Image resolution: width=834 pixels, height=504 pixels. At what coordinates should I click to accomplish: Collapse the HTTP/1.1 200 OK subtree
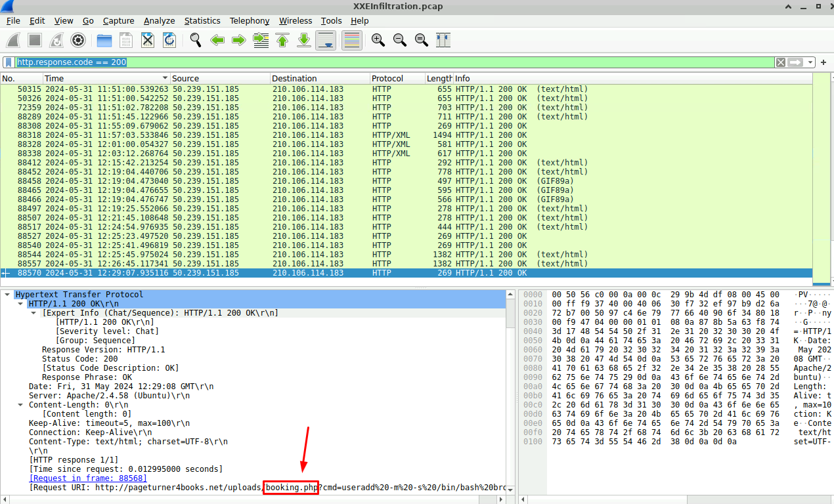tap(21, 304)
